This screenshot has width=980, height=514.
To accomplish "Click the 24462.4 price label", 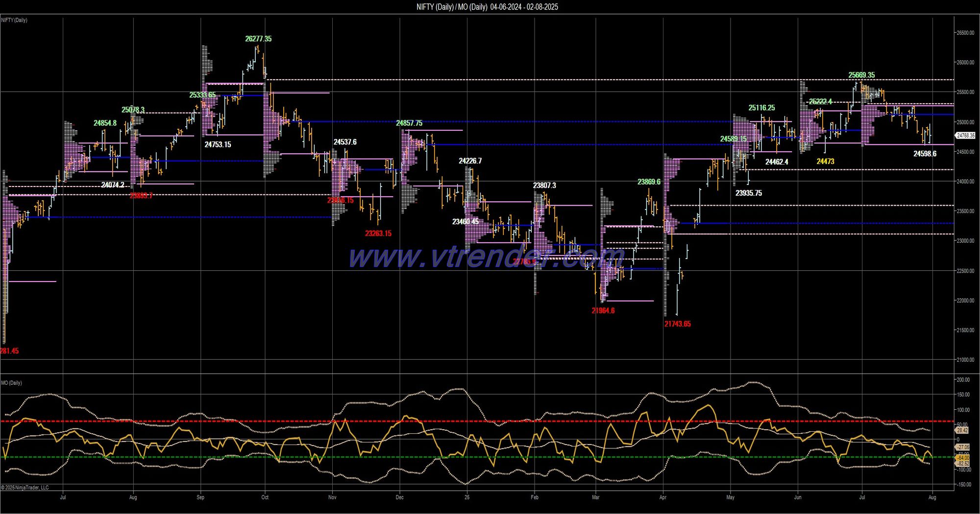I will click(777, 162).
